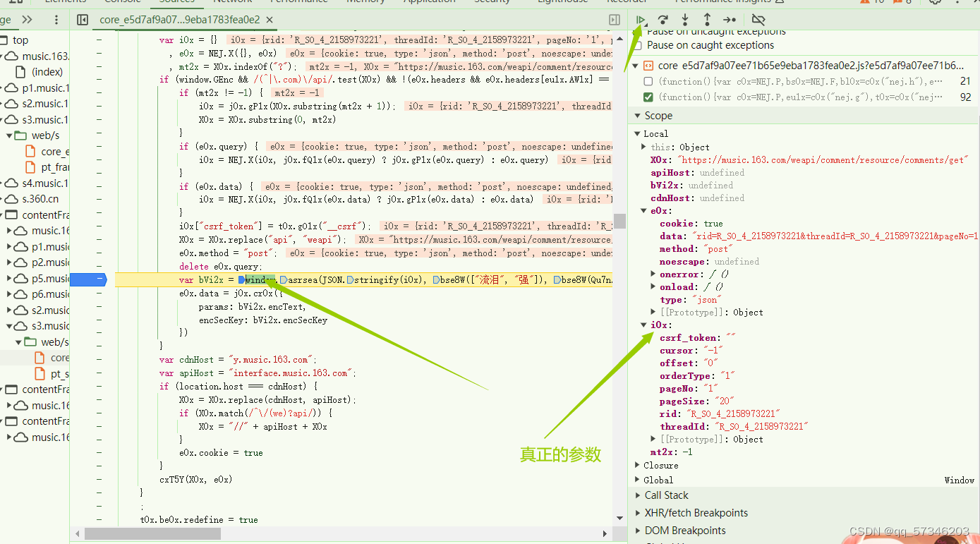
Task: Step over next function call
Action: [x=663, y=20]
